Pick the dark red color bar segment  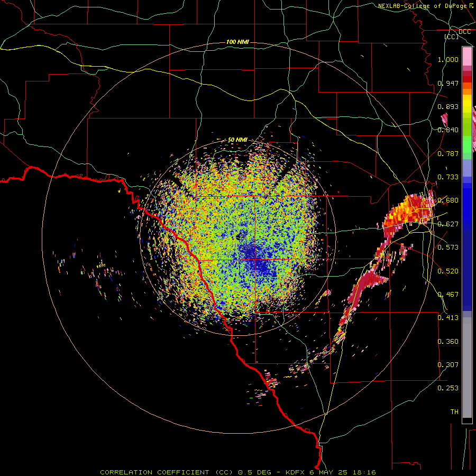[467, 79]
